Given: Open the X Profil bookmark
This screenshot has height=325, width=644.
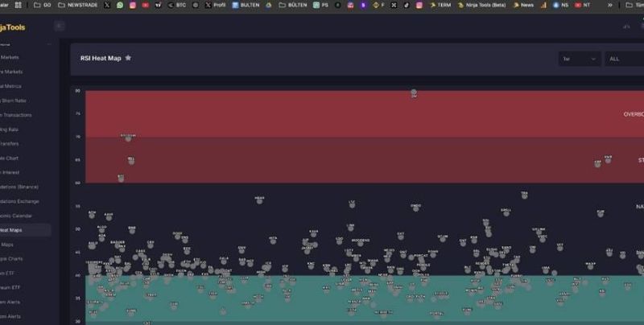Looking at the screenshot, I should pyautogui.click(x=215, y=5).
